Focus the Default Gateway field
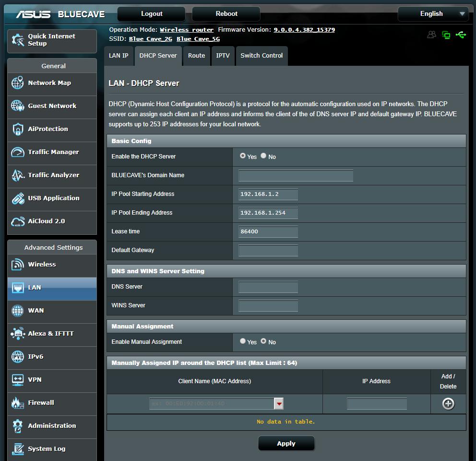Viewport: 476px width, 461px height. (268, 250)
